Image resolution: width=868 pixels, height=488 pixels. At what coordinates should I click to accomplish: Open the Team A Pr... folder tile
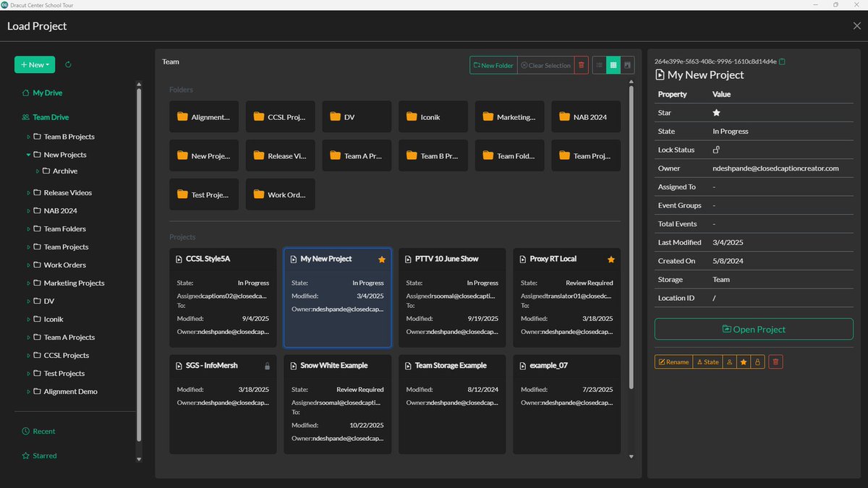pos(357,155)
